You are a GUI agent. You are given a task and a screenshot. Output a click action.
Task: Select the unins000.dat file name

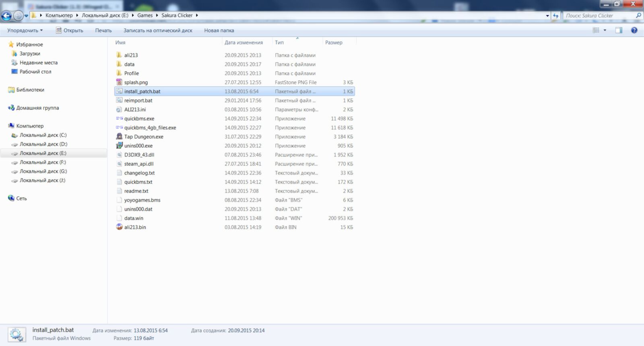[x=138, y=209]
